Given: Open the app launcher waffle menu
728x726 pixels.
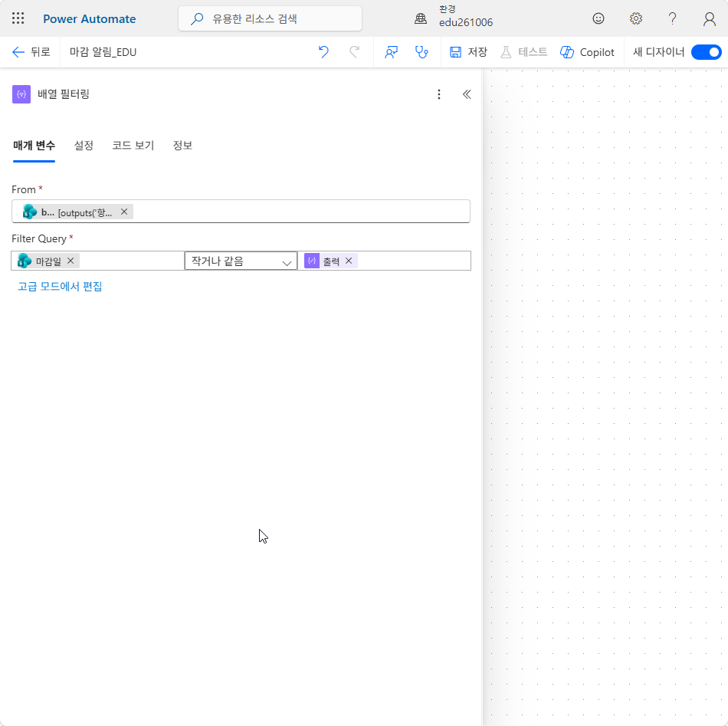Looking at the screenshot, I should 18,18.
